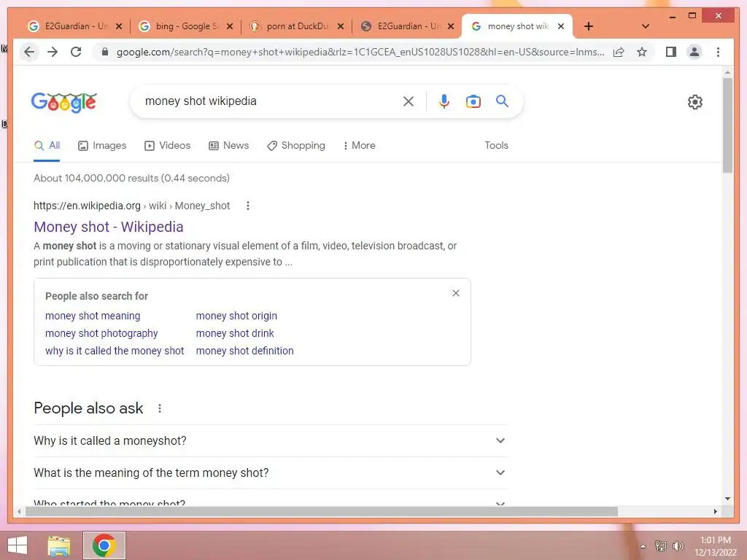747x560 pixels.
Task: Click the scroll-down arrow of vertical scrollbar
Action: click(727, 499)
